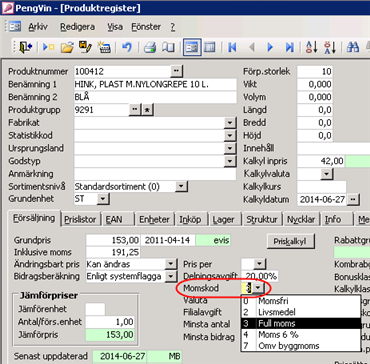Click Kalkyldatum date picker button
The width and height of the screenshot is (370, 364).
pos(353,200)
